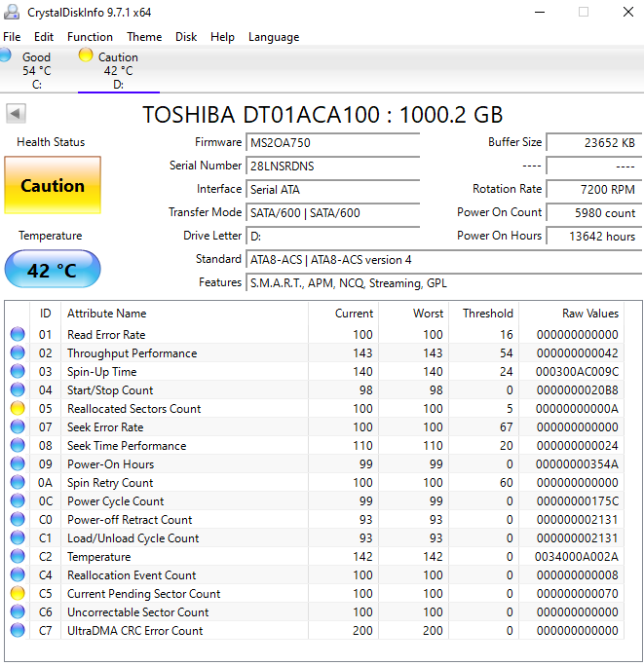Click the status orb for UltraDMA CRC Error Count
The height and width of the screenshot is (666, 644).
(x=18, y=630)
